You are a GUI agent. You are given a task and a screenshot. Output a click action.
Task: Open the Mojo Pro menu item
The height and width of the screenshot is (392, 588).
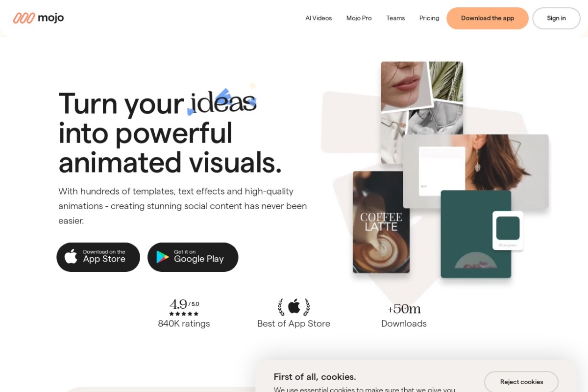tap(359, 18)
